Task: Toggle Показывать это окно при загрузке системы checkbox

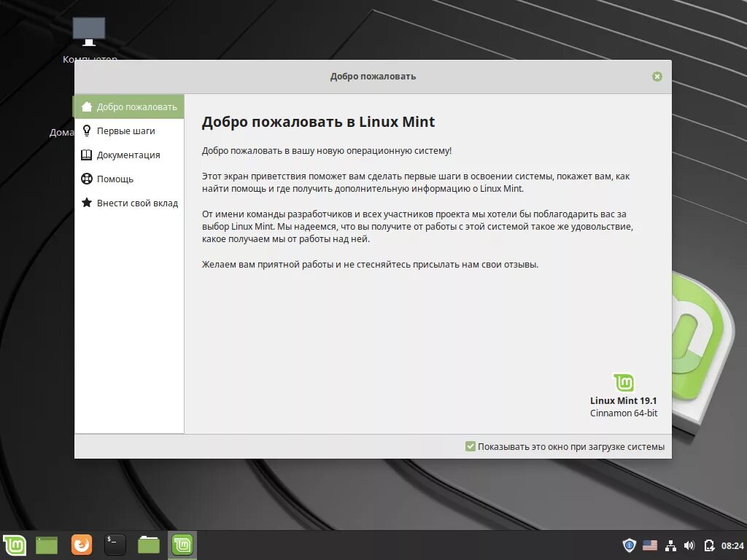Action: [471, 446]
